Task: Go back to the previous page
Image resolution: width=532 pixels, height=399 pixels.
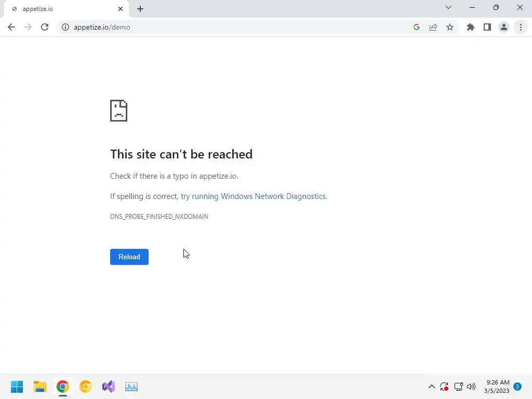Action: point(11,27)
